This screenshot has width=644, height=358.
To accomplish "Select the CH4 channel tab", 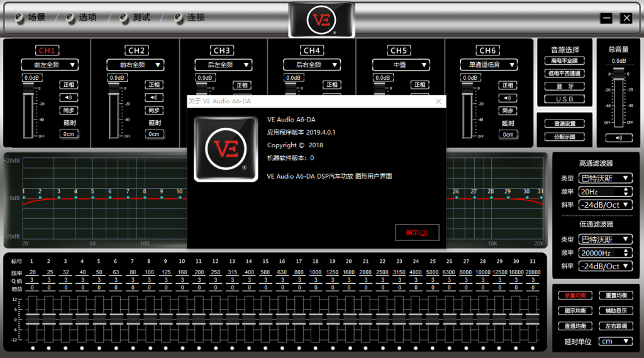I will click(x=311, y=50).
